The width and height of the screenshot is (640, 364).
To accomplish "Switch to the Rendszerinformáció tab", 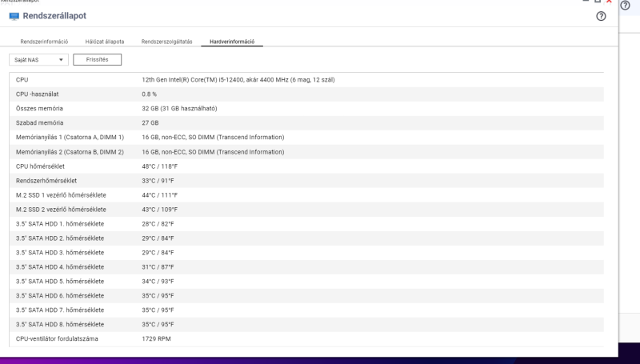I will (44, 42).
